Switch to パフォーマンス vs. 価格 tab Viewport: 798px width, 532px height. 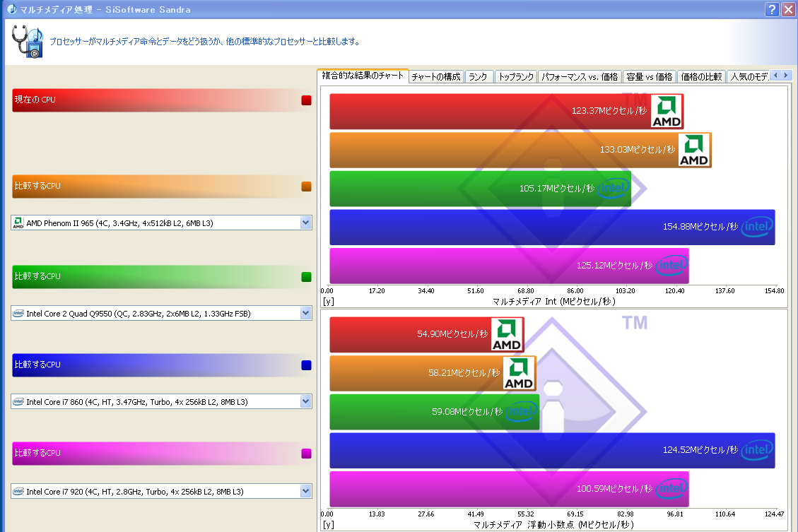click(x=580, y=77)
